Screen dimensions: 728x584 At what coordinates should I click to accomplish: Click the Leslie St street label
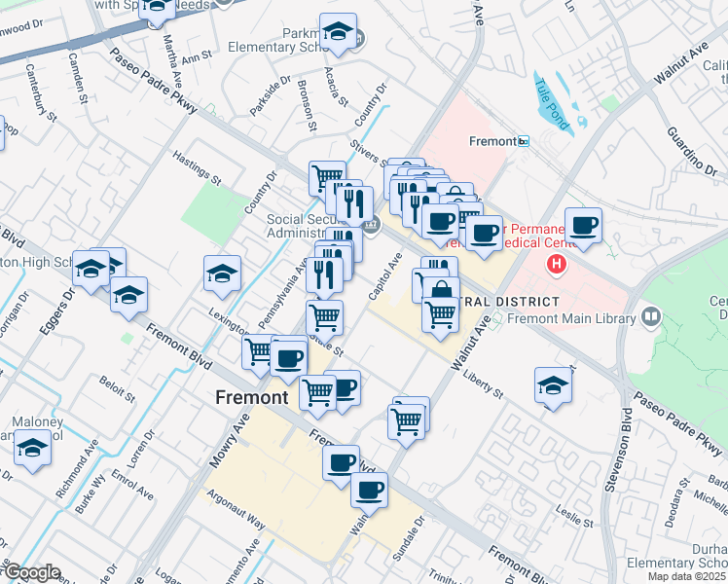574,516
